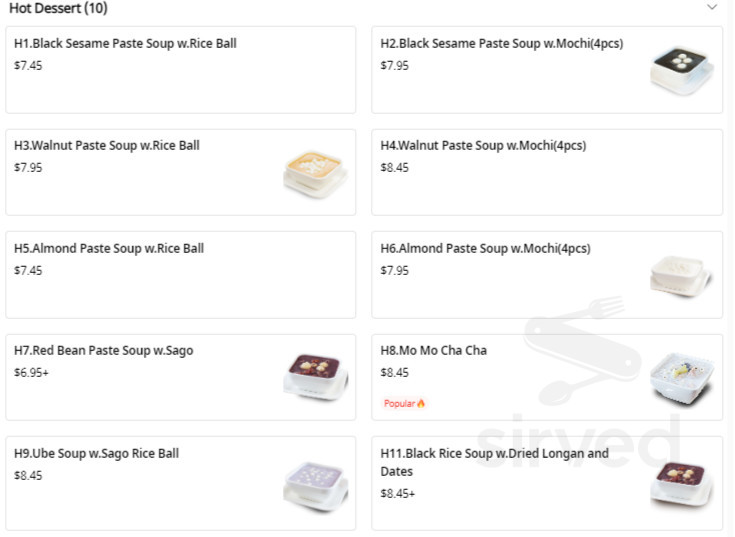Open the Black Sesame Mochi soup photo
Screen dimensions: 735x537
pos(681,70)
